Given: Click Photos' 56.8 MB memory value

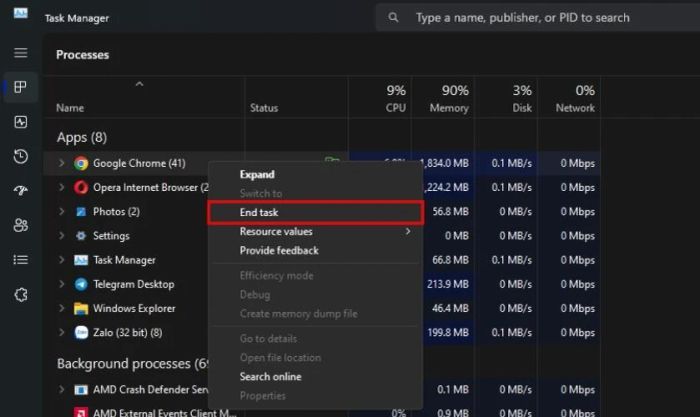Looking at the screenshot, I should 450,212.
